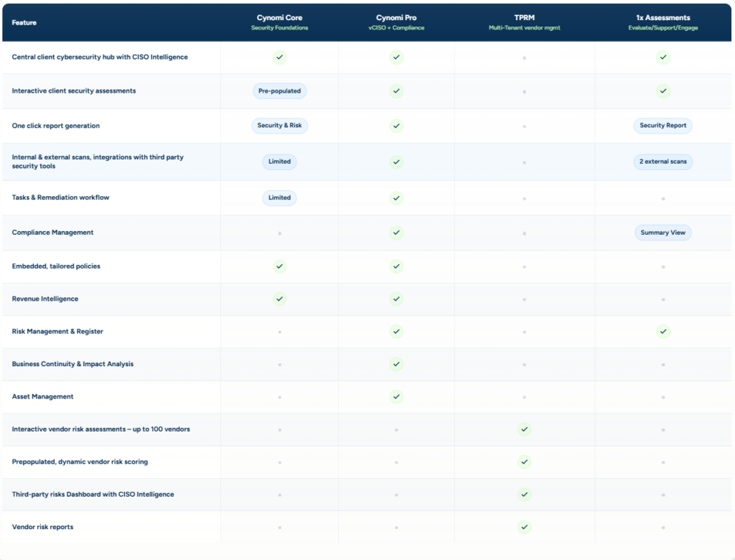The width and height of the screenshot is (735, 560).
Task: Click the Security Foundations subtitle
Action: coord(279,28)
